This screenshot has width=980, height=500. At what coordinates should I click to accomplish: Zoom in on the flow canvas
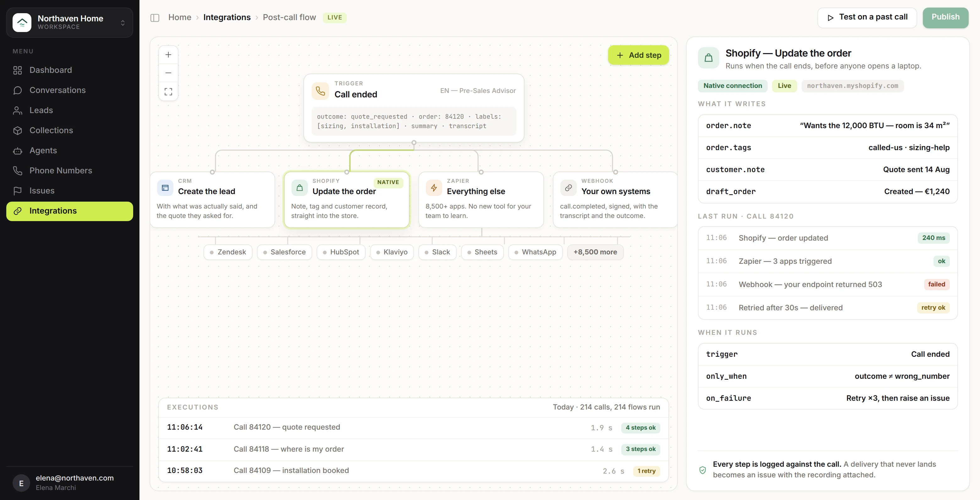[x=168, y=55]
